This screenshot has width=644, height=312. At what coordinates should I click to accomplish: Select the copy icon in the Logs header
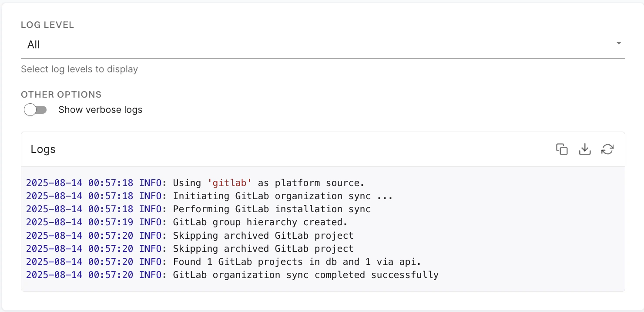tap(562, 149)
